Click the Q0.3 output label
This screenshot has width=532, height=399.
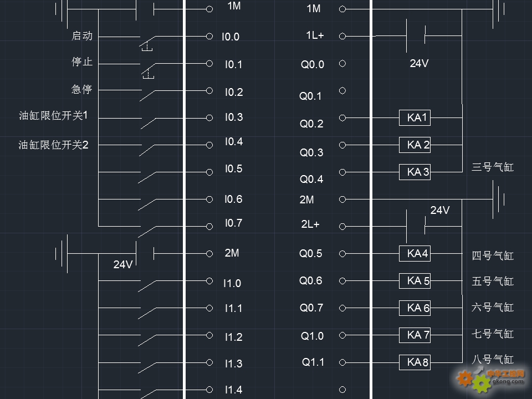(311, 152)
